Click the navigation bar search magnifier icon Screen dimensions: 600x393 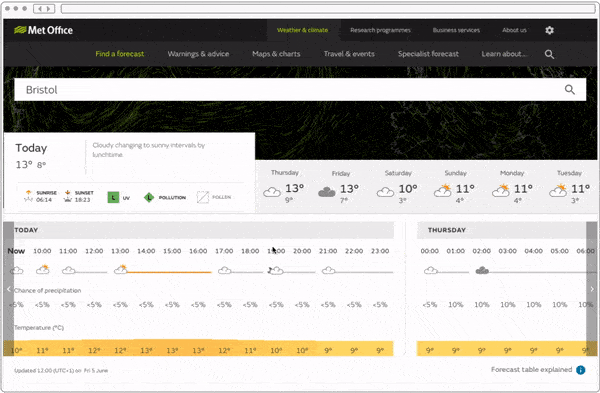click(x=549, y=54)
